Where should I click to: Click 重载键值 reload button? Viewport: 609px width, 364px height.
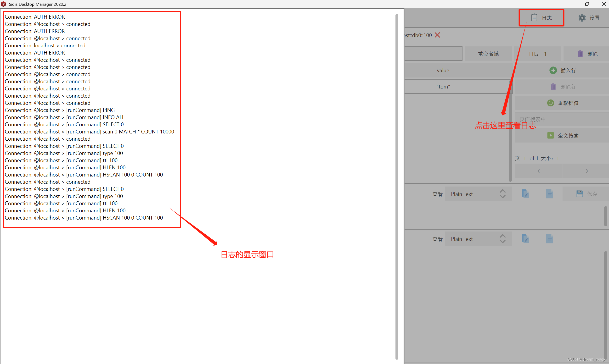(x=562, y=103)
